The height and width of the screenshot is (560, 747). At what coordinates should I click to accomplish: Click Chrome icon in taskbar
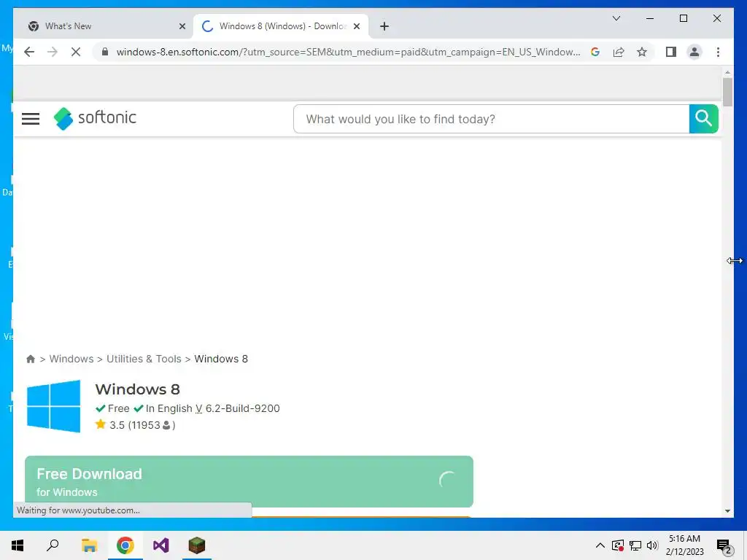click(125, 545)
